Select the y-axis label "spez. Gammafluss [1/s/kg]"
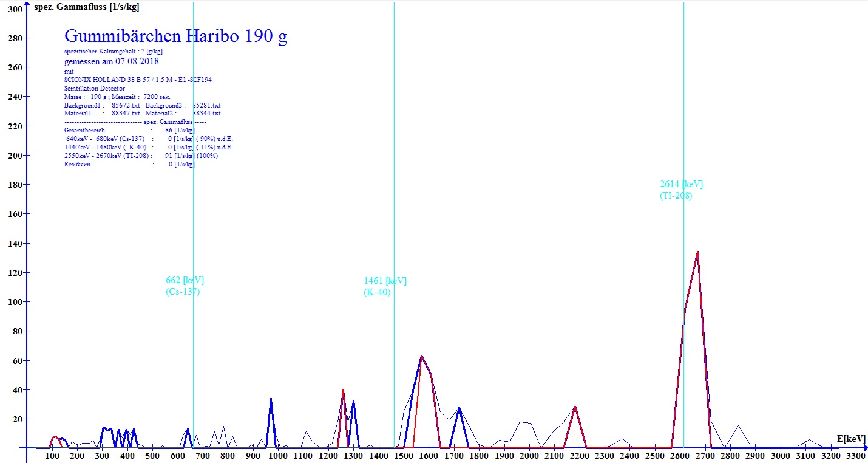The image size is (868, 463). click(87, 7)
